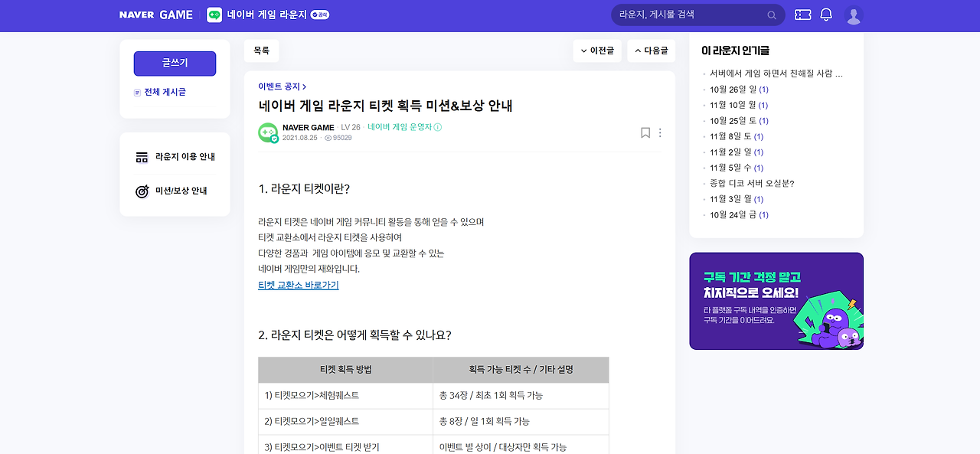Click cell 총 34장 / 최초 1회 획득 가능
The width and height of the screenshot is (980, 454).
pyautogui.click(x=521, y=395)
